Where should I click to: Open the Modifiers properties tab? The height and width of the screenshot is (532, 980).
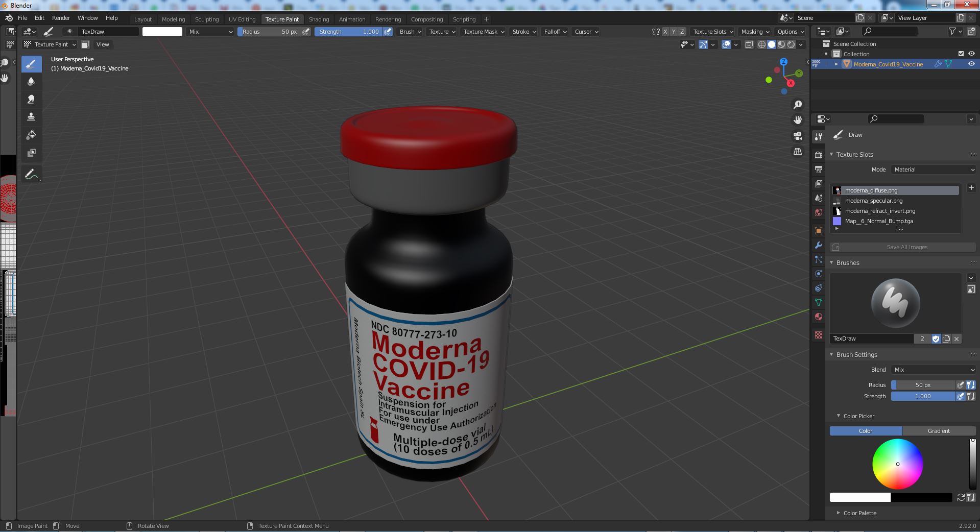coord(819,245)
